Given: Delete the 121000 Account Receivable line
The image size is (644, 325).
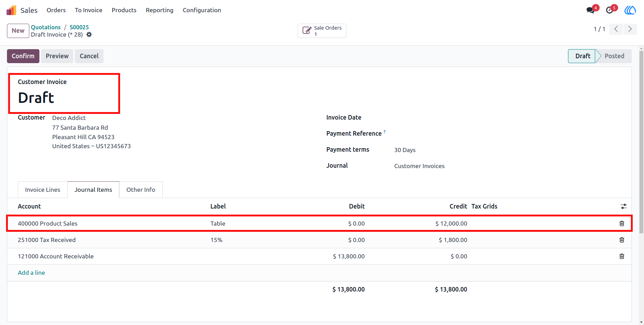Looking at the screenshot, I should tap(622, 256).
